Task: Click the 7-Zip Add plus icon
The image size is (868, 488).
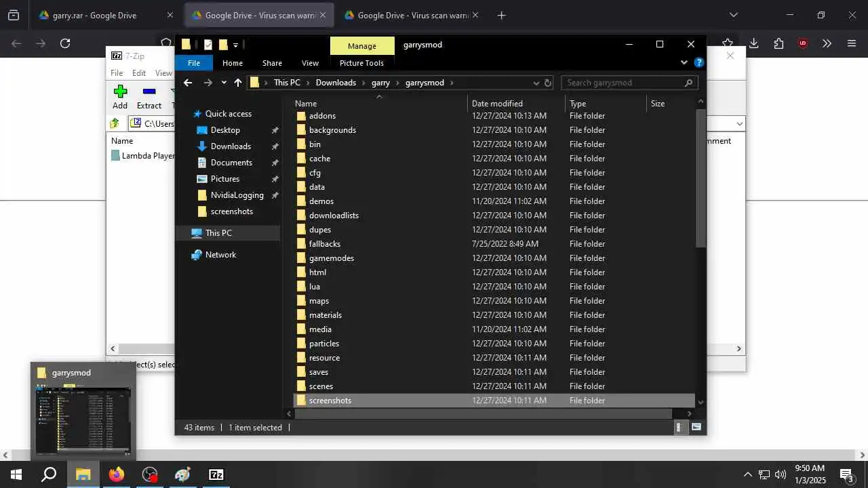Action: 120,91
